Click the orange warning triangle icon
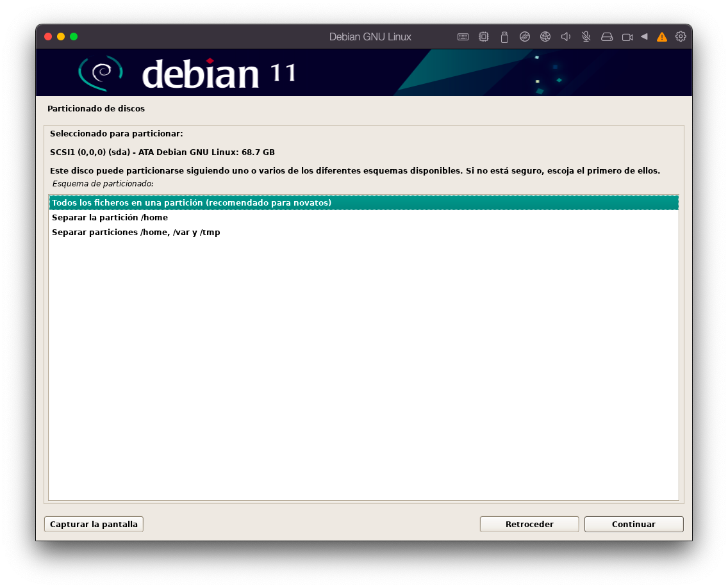This screenshot has width=728, height=588. click(x=662, y=37)
